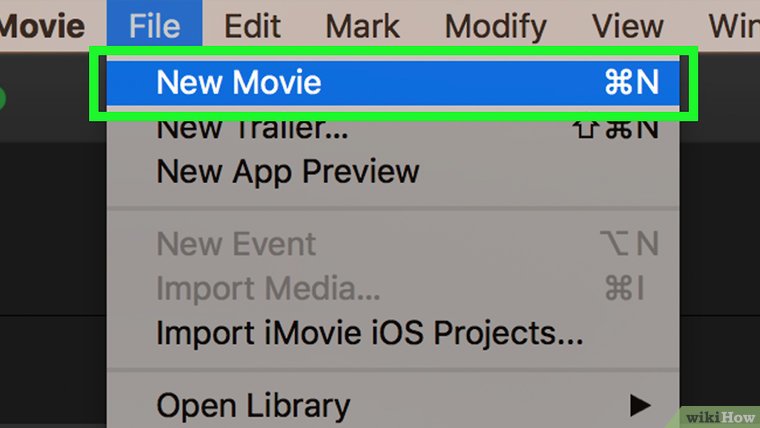Open the Modify menu
Screen dimensions: 760x428
coord(496,24)
